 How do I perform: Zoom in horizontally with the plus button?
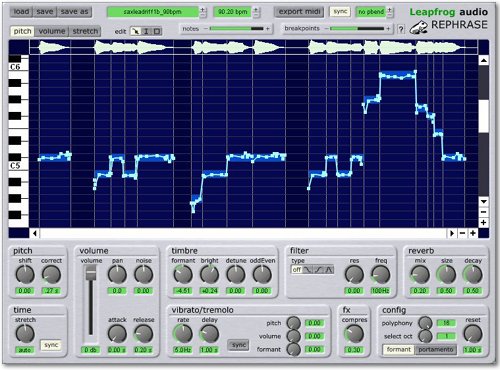pyautogui.click(x=473, y=233)
